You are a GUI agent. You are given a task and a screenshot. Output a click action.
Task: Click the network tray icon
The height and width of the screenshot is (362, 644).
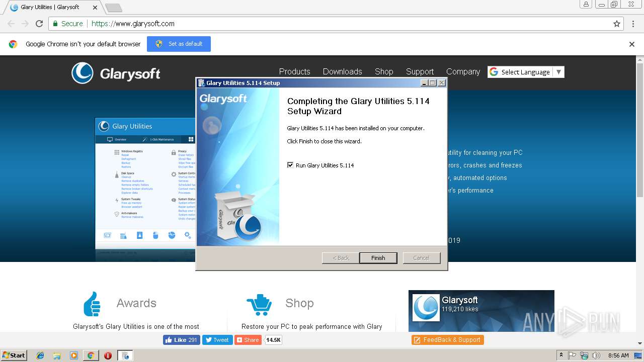584,355
